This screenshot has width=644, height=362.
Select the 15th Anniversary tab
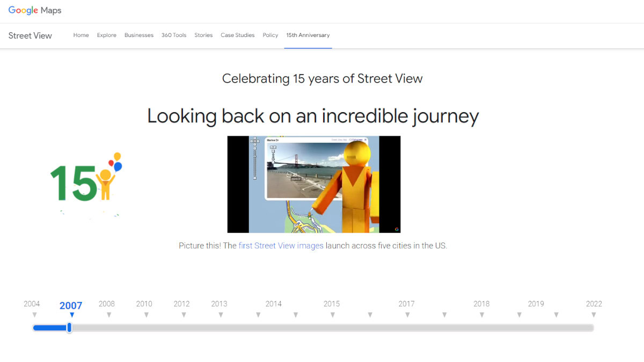(308, 35)
